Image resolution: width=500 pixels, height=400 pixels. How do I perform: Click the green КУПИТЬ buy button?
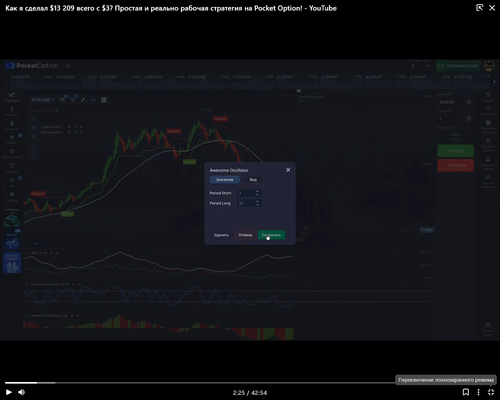click(455, 151)
